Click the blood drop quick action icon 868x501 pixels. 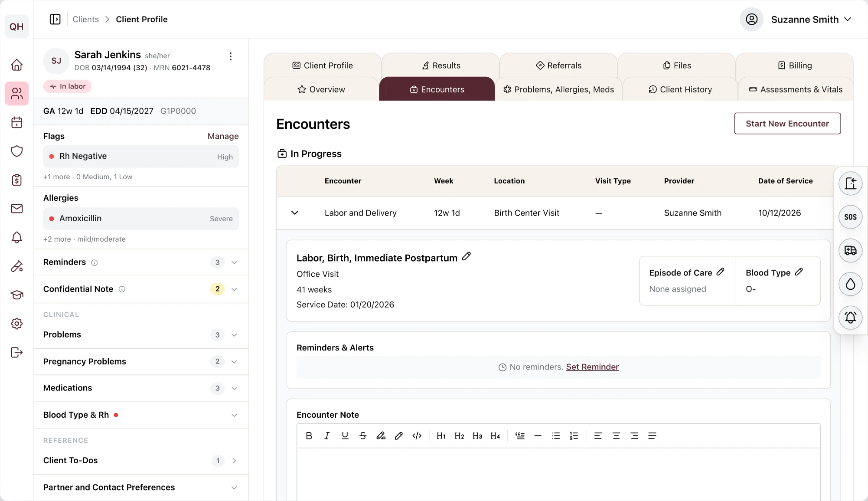coord(850,284)
